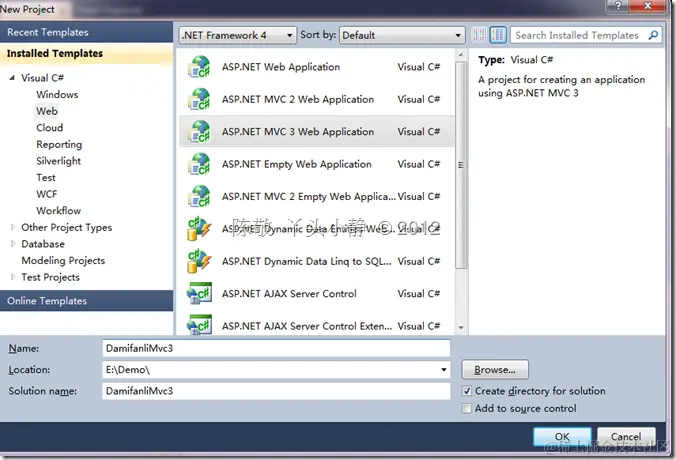Click the Dynamic Data Entities template icon
This screenshot has width=676, height=460.
(x=199, y=228)
